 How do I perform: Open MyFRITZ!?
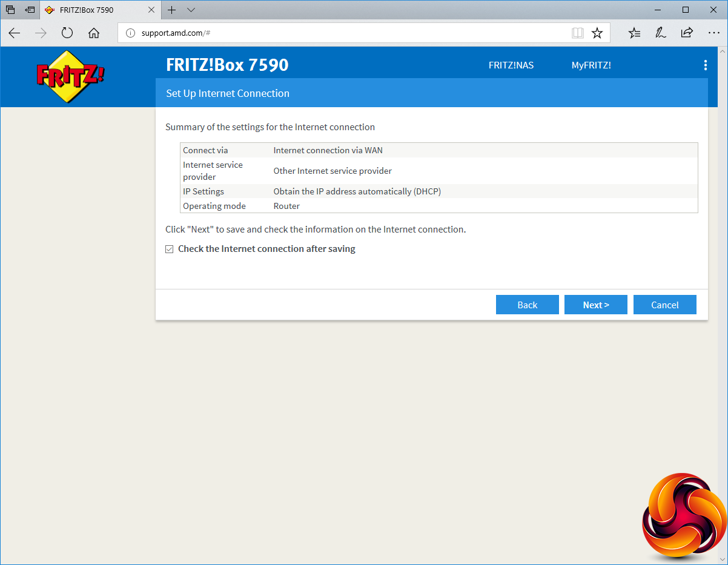[591, 65]
